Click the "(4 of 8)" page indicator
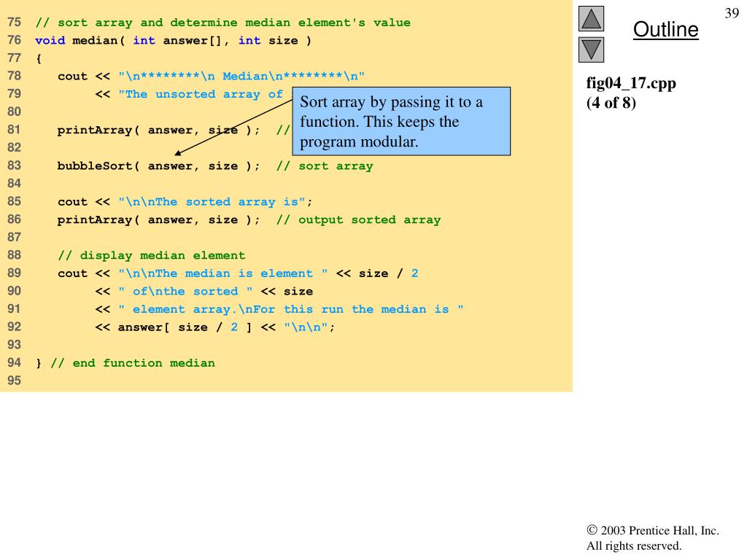Viewport: 747px width, 560px height. (x=611, y=102)
